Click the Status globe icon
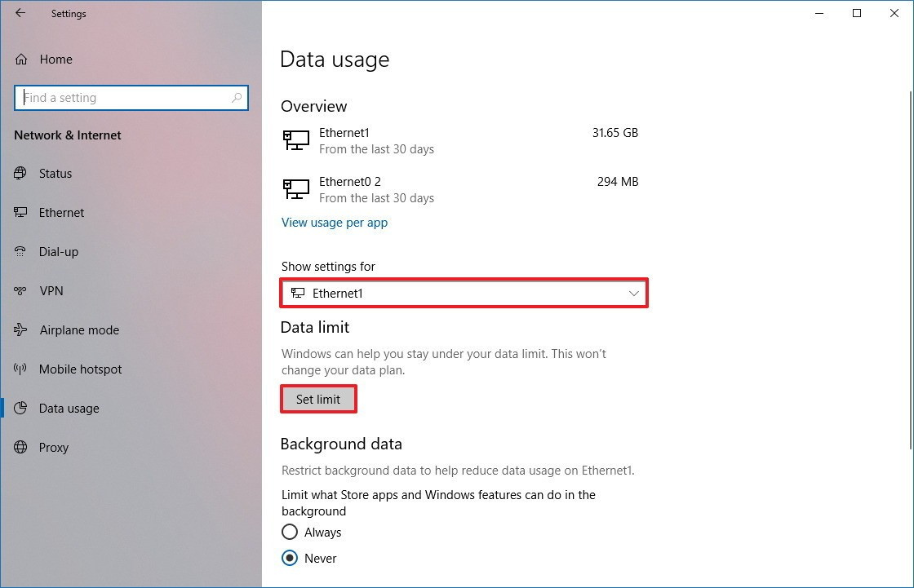The width and height of the screenshot is (914, 588). [x=21, y=174]
